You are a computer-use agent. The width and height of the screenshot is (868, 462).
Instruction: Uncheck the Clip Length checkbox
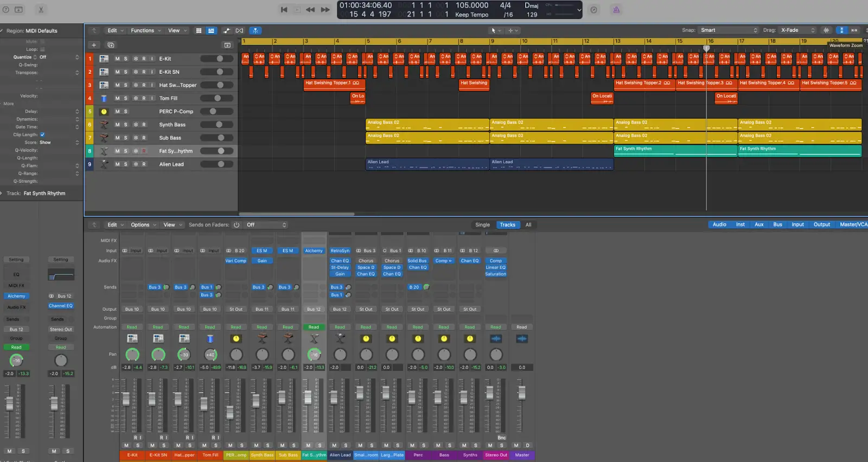pyautogui.click(x=42, y=134)
